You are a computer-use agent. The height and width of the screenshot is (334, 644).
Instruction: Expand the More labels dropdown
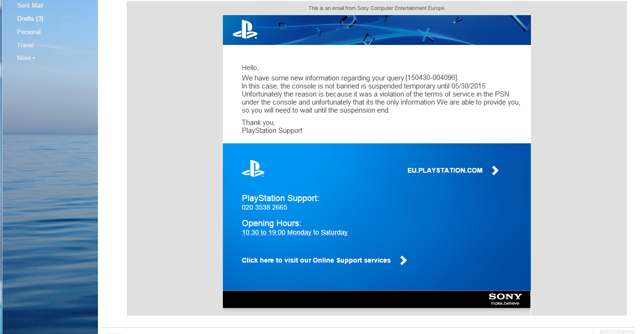(26, 58)
